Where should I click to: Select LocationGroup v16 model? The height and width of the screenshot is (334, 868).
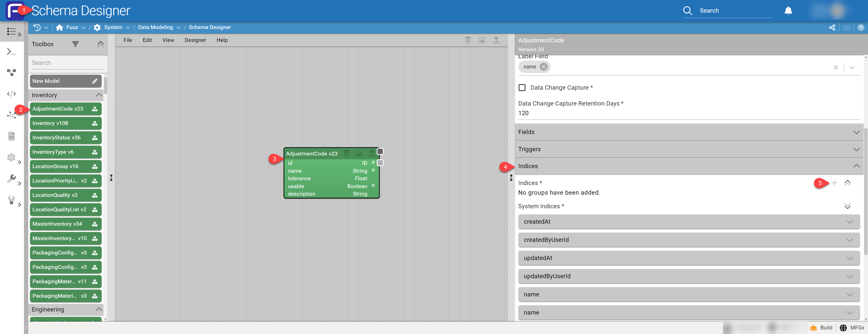[x=66, y=166]
